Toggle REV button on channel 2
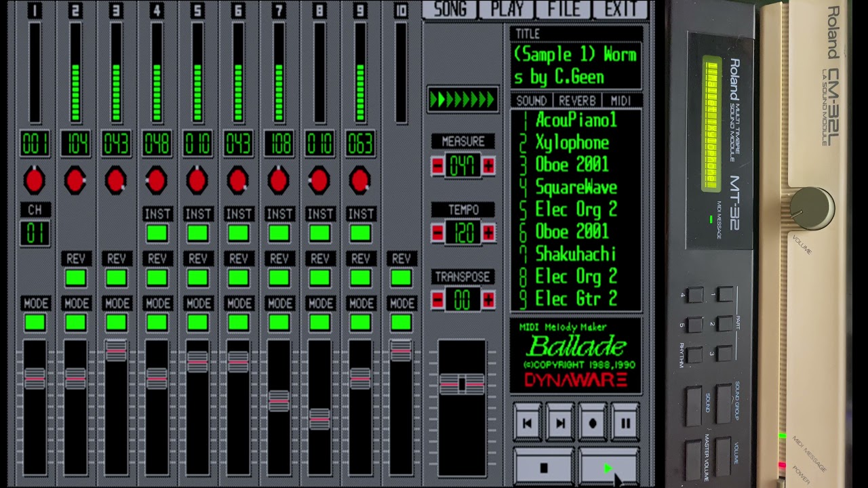This screenshot has width=868, height=488. 75,278
